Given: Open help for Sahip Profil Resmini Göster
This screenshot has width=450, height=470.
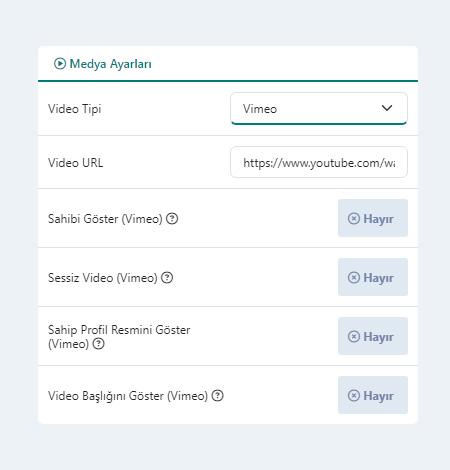Looking at the screenshot, I should click(x=99, y=343).
